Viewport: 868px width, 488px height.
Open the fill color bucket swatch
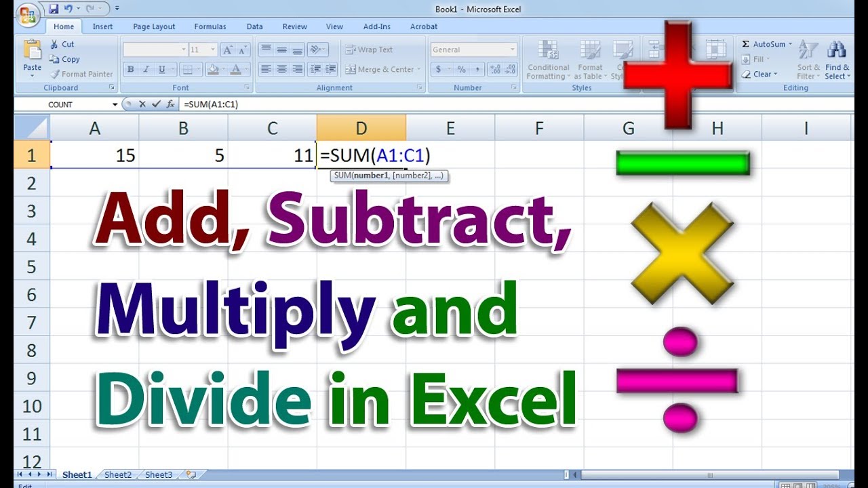[x=212, y=69]
